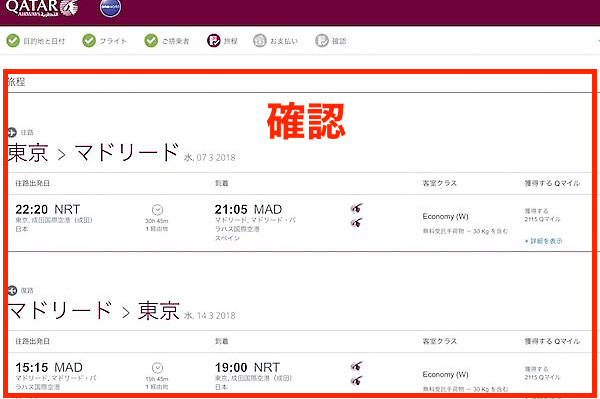Open the 目的地と日付 step
Image resolution: width=600 pixels, height=399 pixels.
point(44,41)
